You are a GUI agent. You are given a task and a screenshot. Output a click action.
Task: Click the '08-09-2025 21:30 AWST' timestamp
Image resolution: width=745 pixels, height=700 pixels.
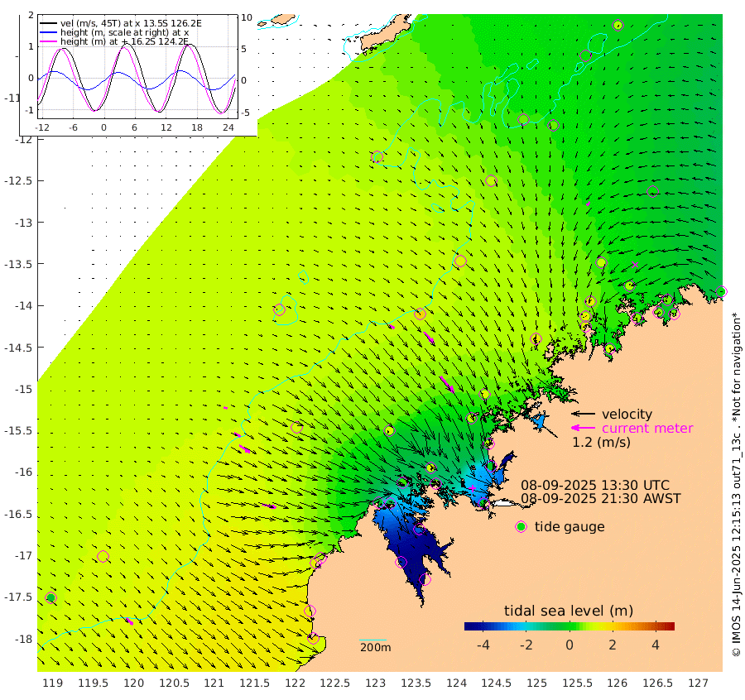[x=601, y=499]
